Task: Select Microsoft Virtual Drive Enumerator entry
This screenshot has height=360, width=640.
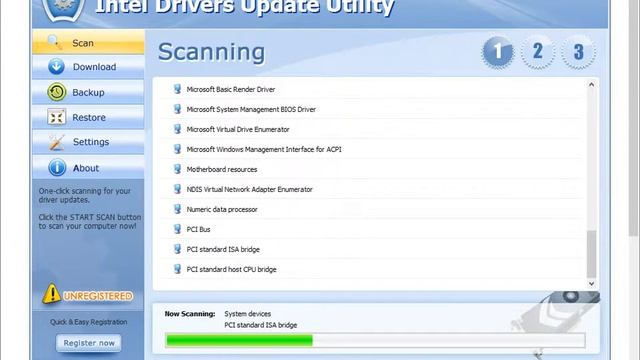Action: [x=371, y=129]
